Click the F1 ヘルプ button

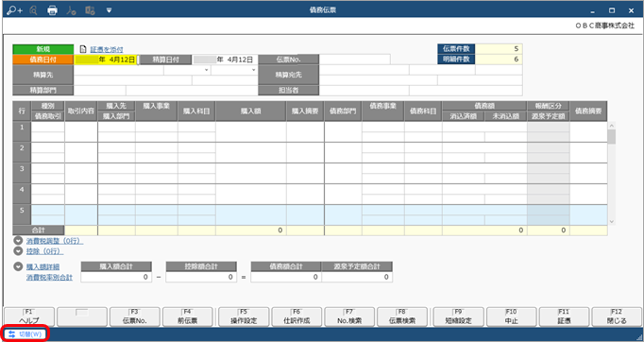28,316
